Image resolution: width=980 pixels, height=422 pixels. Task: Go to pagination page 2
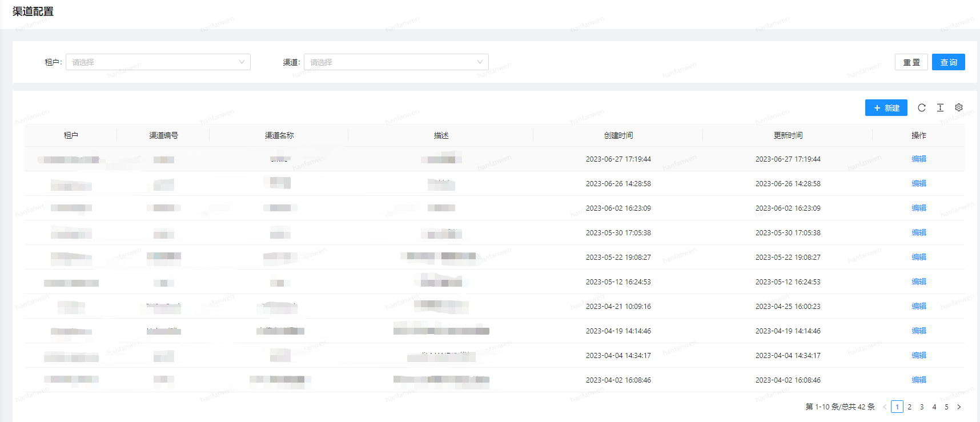tap(910, 407)
